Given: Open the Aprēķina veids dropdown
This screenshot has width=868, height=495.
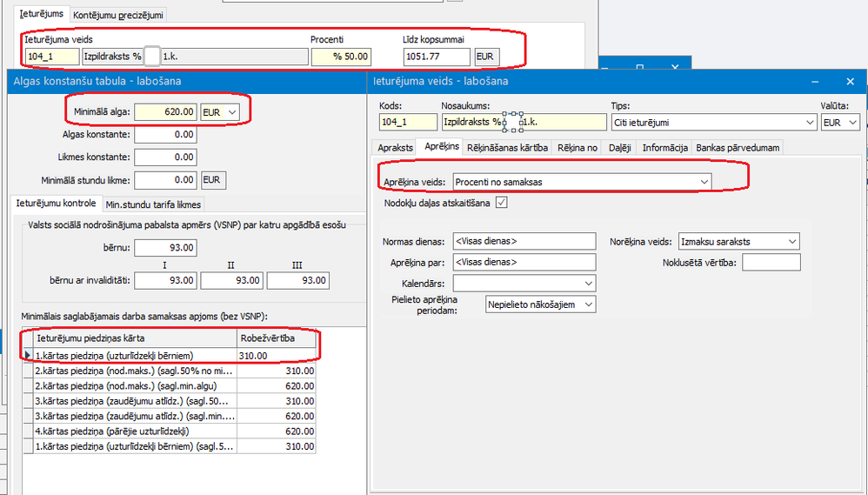Looking at the screenshot, I should coord(703,181).
